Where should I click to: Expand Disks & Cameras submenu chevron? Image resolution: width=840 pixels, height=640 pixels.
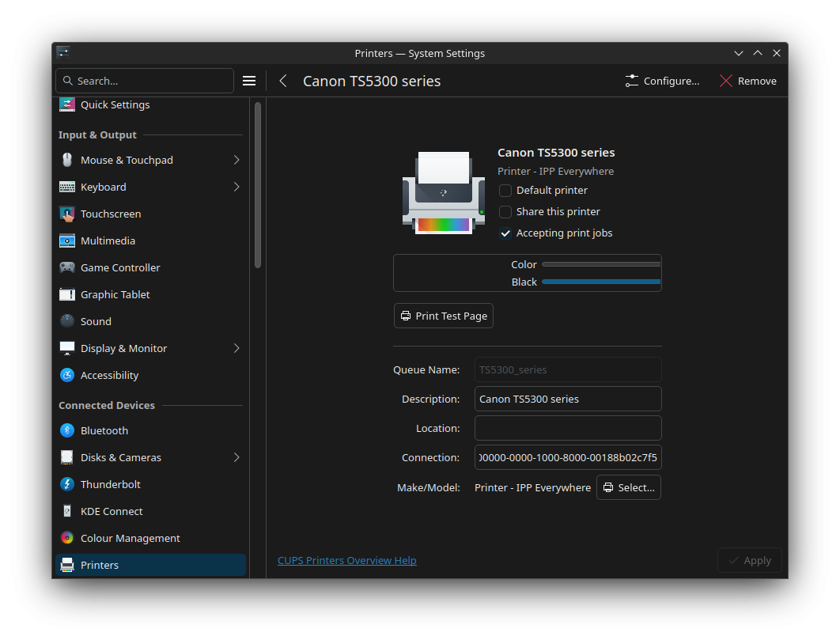click(236, 457)
